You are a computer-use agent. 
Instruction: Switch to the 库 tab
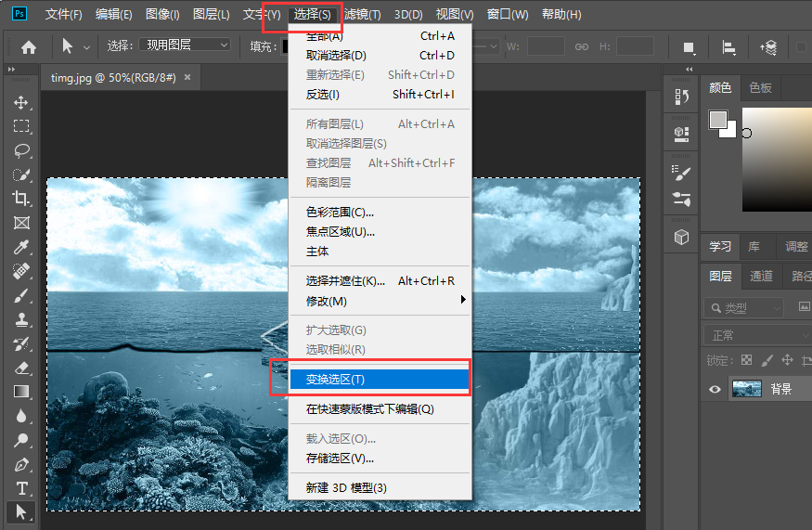click(x=754, y=247)
